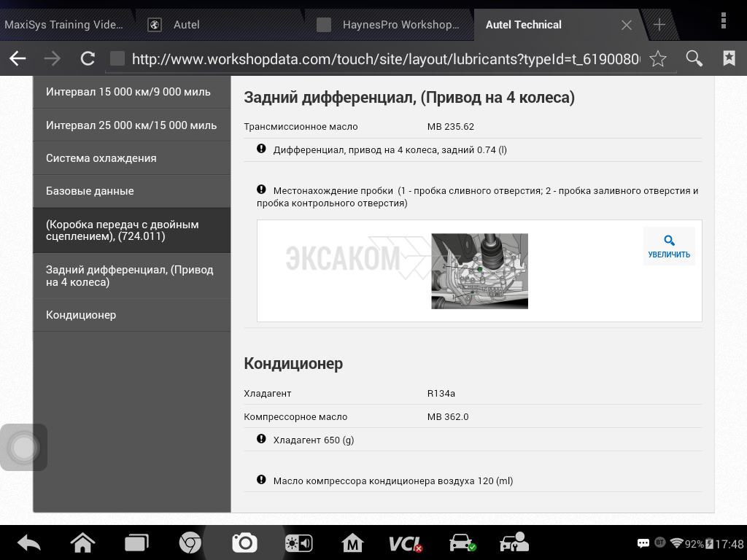This screenshot has height=560, width=747.
Task: Open Chrome from the bottom navigation bar
Action: click(190, 543)
